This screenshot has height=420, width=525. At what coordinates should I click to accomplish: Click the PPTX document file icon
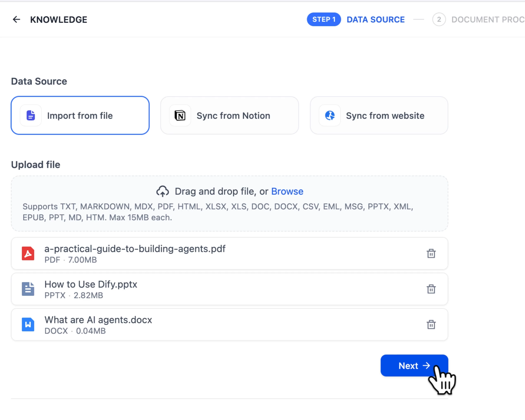pyautogui.click(x=28, y=289)
